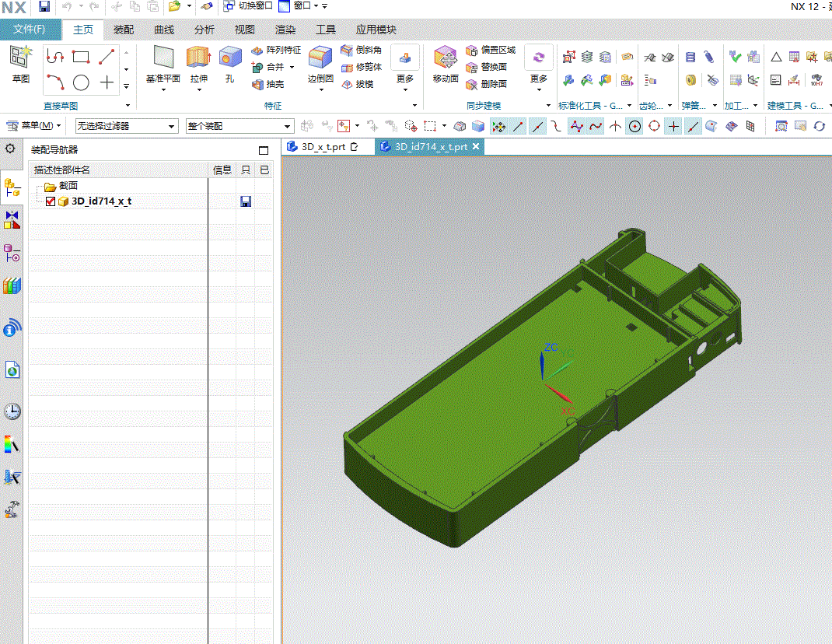Expand the 齿轮 group dropdown arrow
This screenshot has width=832, height=644.
(x=669, y=106)
